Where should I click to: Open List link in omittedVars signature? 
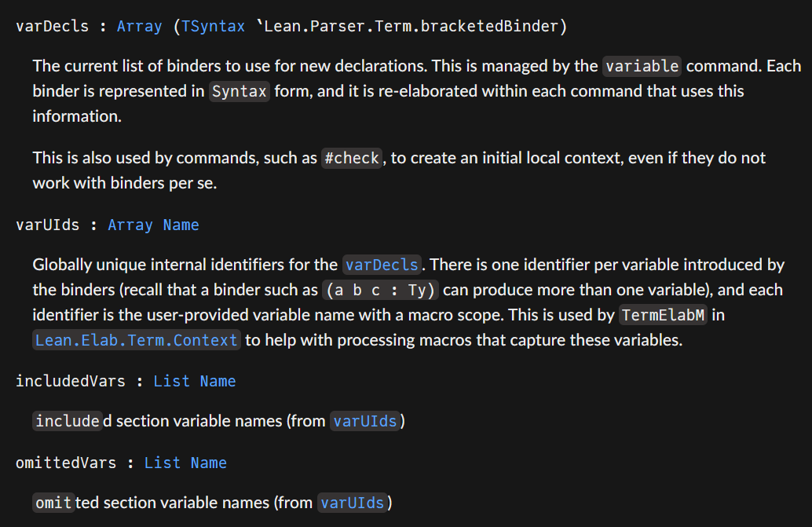click(163, 463)
